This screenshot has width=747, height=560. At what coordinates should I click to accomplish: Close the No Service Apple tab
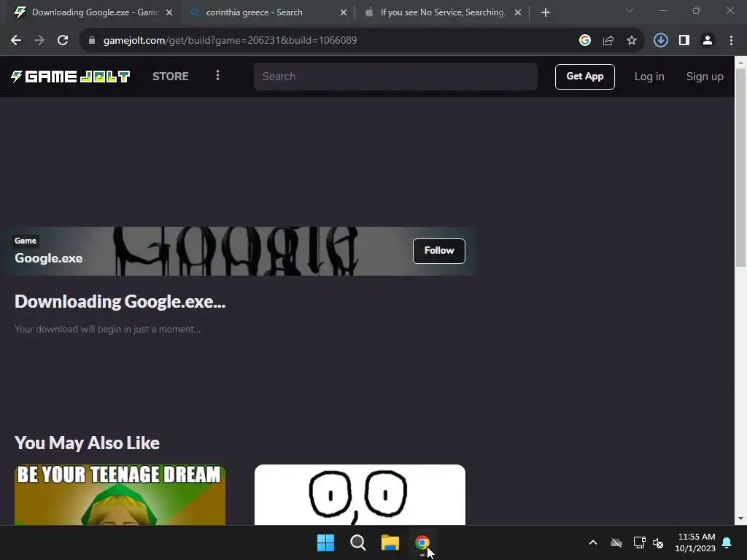tap(518, 13)
